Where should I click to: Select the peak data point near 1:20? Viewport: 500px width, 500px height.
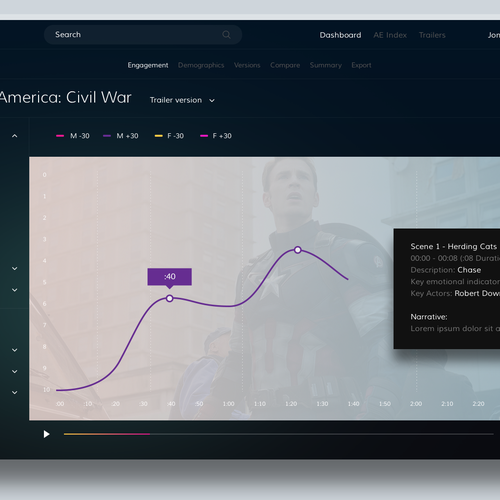pos(298,250)
